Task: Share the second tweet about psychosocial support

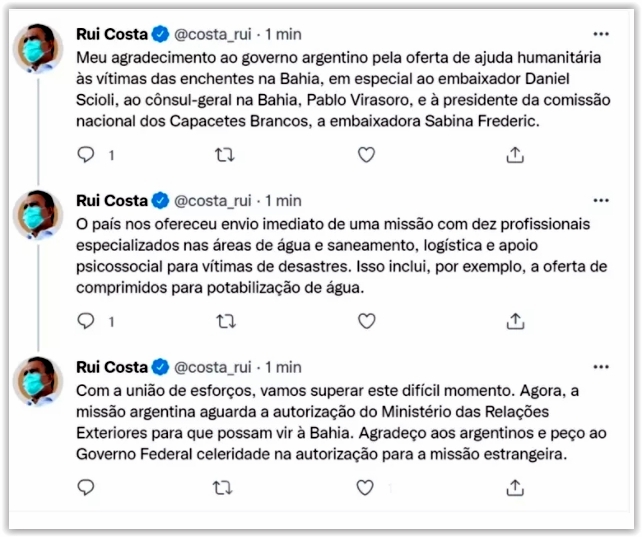Action: 515,321
